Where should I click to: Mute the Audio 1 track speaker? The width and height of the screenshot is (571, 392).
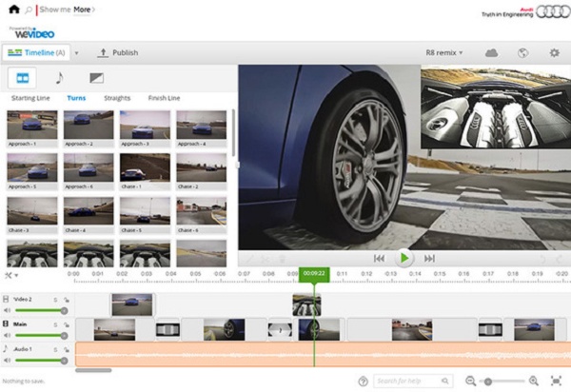pyautogui.click(x=7, y=361)
